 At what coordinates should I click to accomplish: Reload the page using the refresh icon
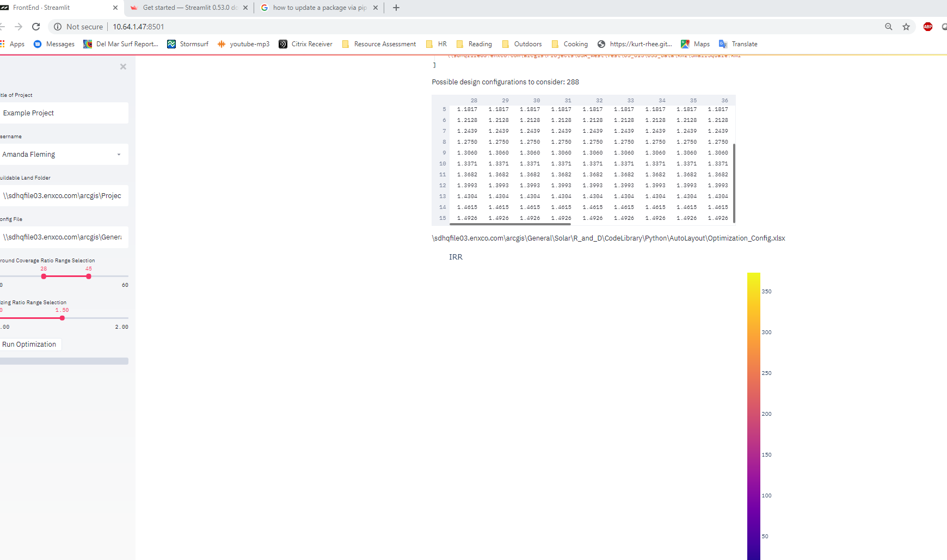[36, 26]
